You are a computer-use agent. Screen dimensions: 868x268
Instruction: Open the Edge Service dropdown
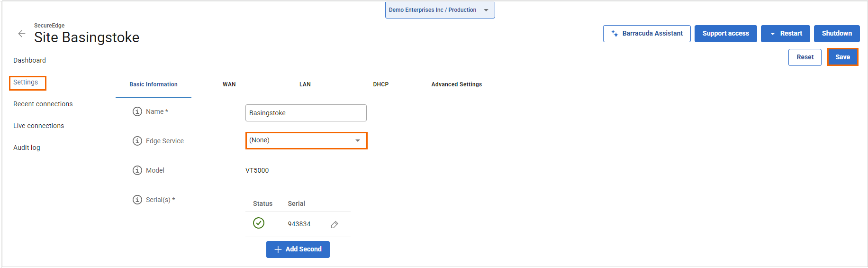click(306, 140)
